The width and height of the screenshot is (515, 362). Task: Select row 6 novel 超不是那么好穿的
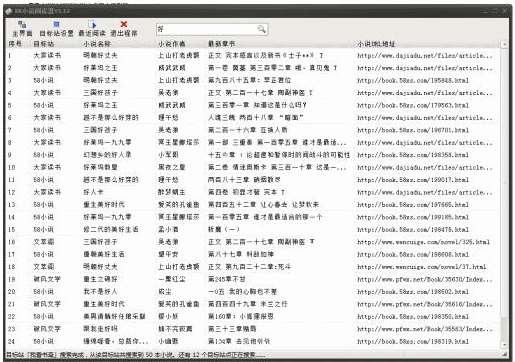111,118
